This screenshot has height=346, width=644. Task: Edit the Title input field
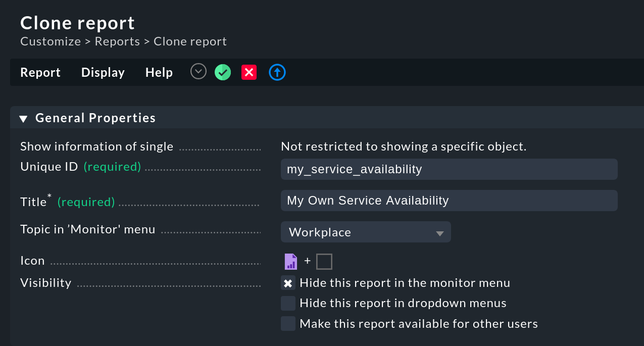point(449,201)
